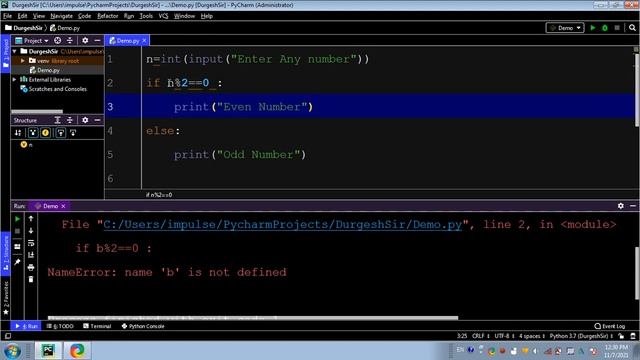Hide the Project panel
Screen dimensions: 640x360
coord(97,40)
